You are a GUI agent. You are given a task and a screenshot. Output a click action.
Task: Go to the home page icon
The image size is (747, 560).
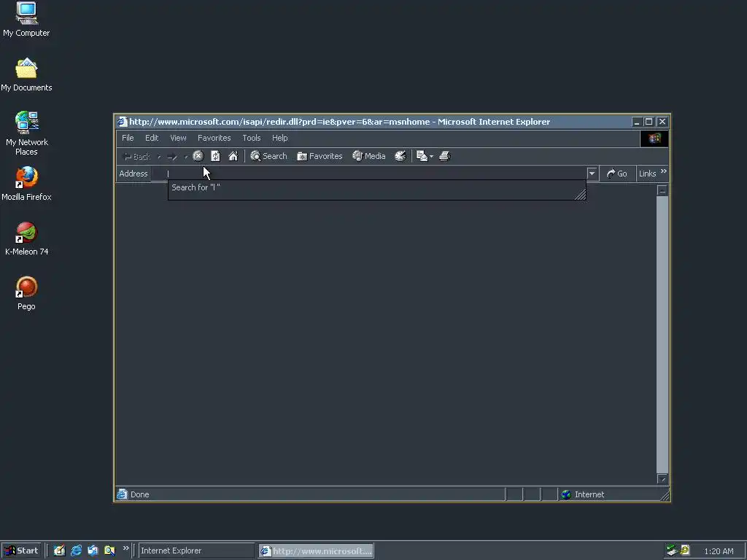233,156
